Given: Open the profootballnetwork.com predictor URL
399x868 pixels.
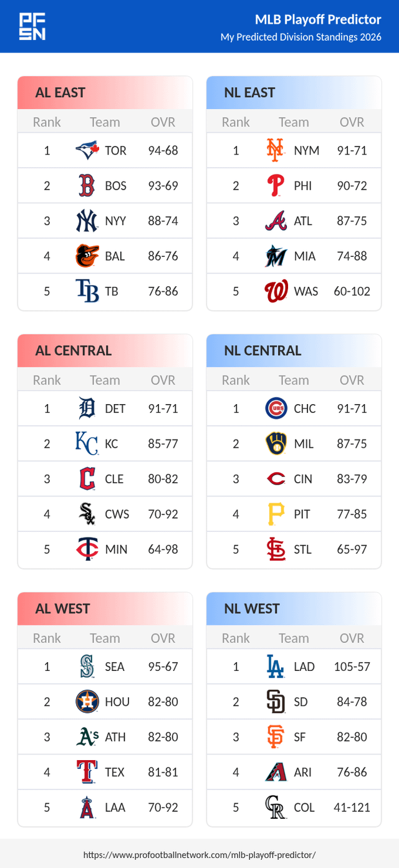Looking at the screenshot, I should pyautogui.click(x=199, y=854).
